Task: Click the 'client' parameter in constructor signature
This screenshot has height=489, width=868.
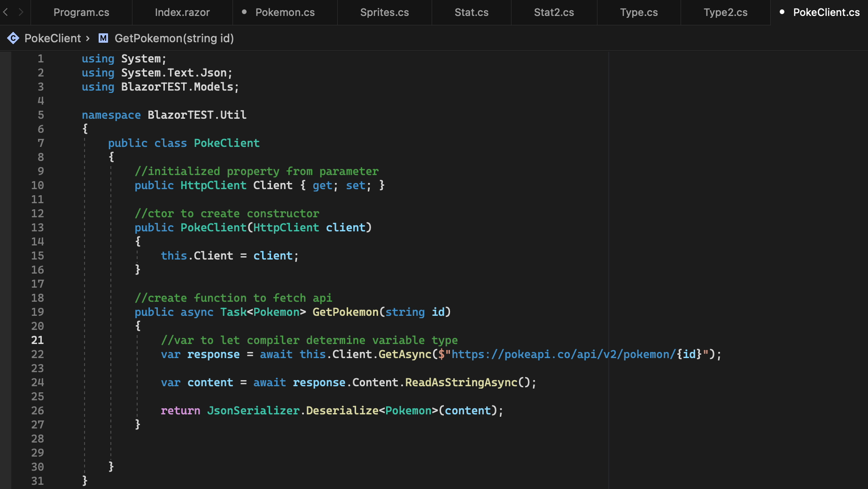Action: click(x=346, y=228)
